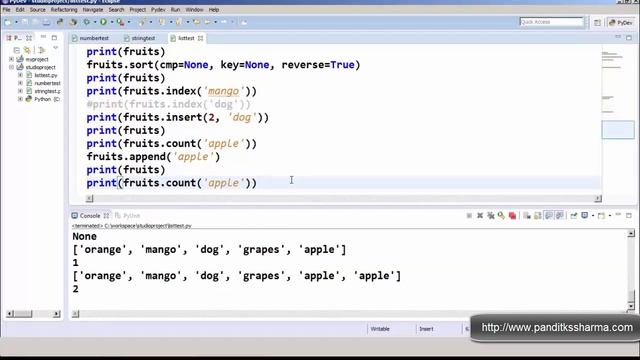Open Package Explorer view menu chevron
640x360 pixels.
(x=56, y=48)
